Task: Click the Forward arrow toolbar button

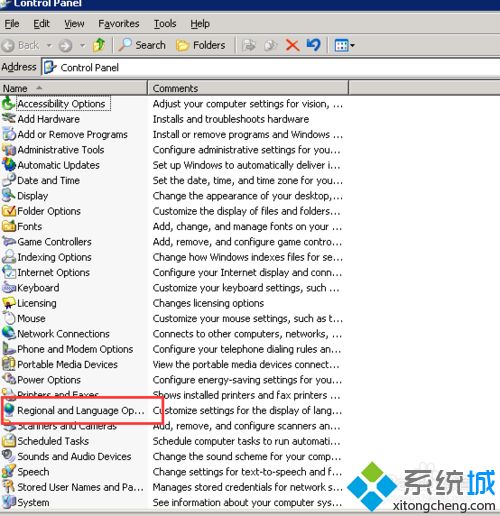Action: click(65, 45)
